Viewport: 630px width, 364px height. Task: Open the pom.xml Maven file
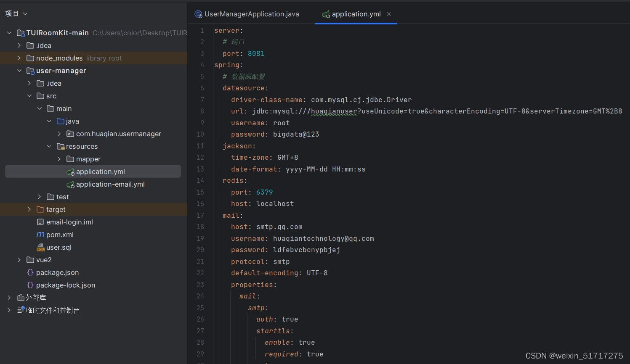click(x=60, y=235)
